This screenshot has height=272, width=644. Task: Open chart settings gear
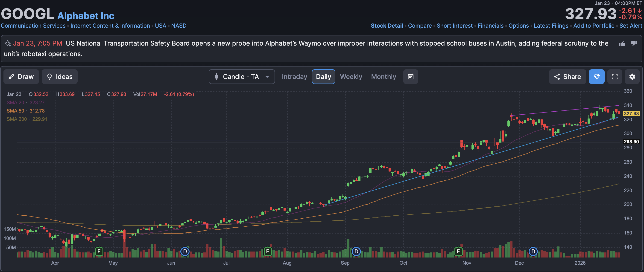pyautogui.click(x=632, y=77)
